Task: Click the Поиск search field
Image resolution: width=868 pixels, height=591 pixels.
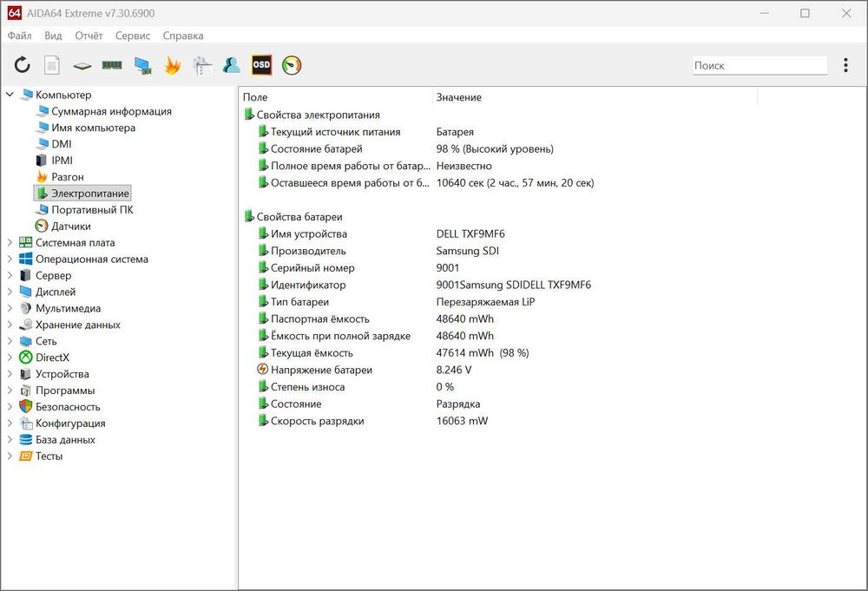Action: click(x=760, y=65)
